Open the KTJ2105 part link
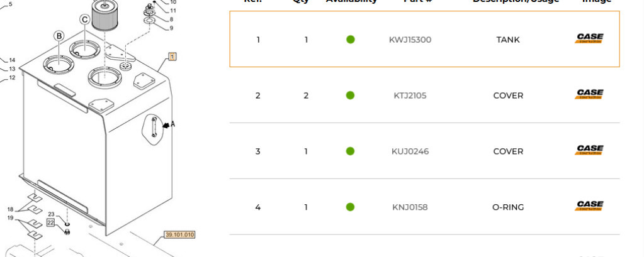The width and height of the screenshot is (644, 257). [x=410, y=96]
